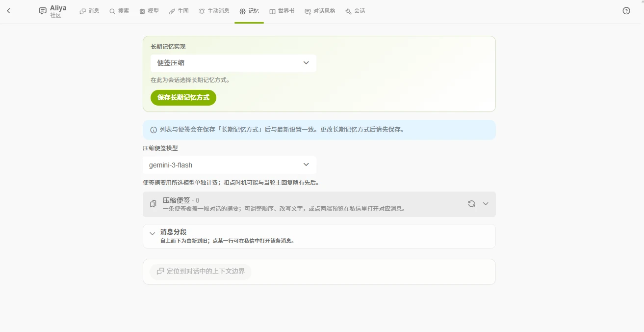Click the 长期记忆实现 label
Screen dimensions: 644x332
[168, 47]
